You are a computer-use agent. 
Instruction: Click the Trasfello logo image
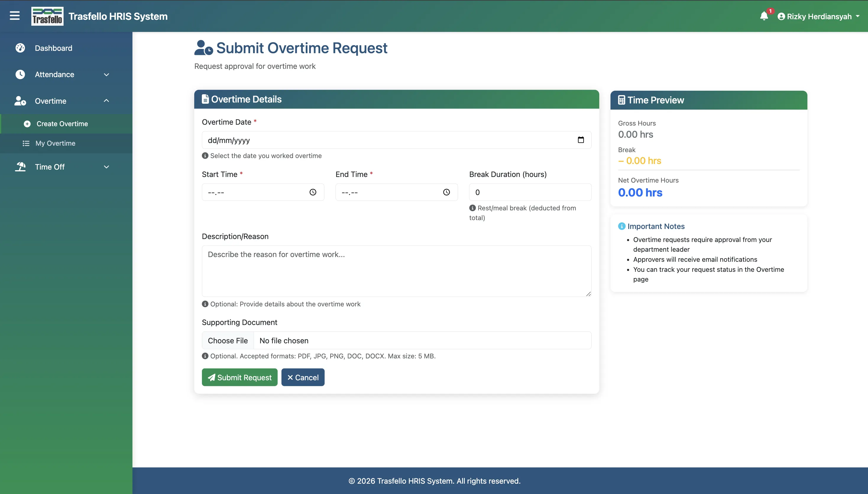(47, 16)
